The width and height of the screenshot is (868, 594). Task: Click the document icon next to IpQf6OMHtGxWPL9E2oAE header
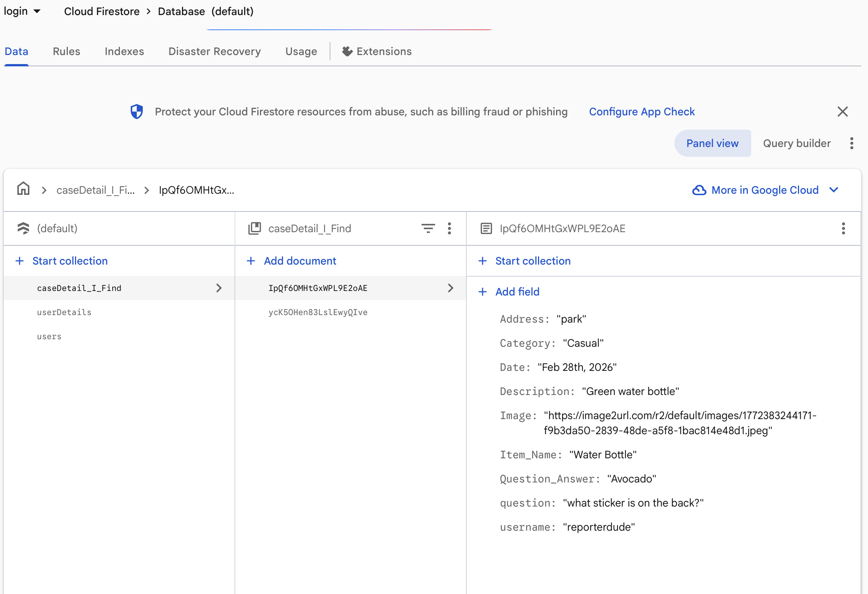[x=486, y=228]
